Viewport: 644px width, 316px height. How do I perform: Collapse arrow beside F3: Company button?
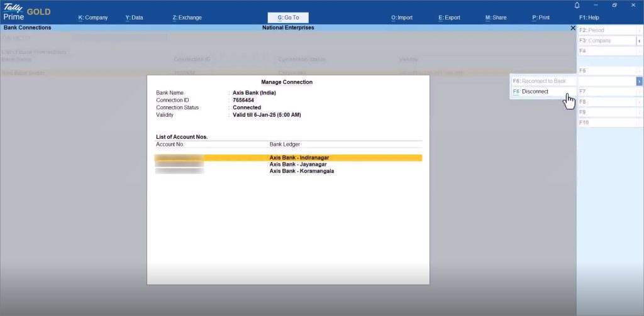click(640, 41)
